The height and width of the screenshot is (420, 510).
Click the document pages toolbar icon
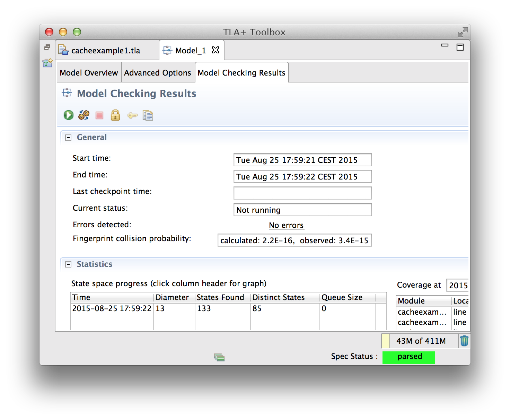click(x=148, y=115)
